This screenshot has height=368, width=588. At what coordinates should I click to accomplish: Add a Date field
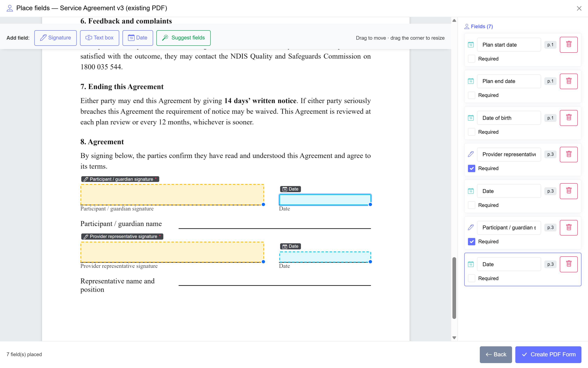[138, 38]
